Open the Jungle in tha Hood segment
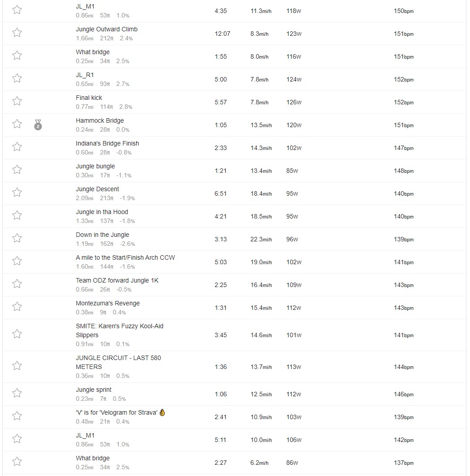Screen dimensions: 470x476 pos(102,212)
